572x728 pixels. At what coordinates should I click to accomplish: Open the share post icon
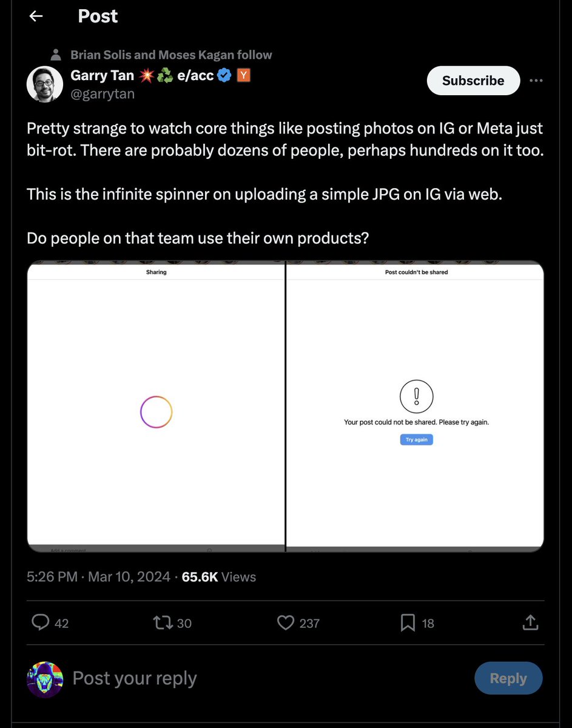point(530,622)
